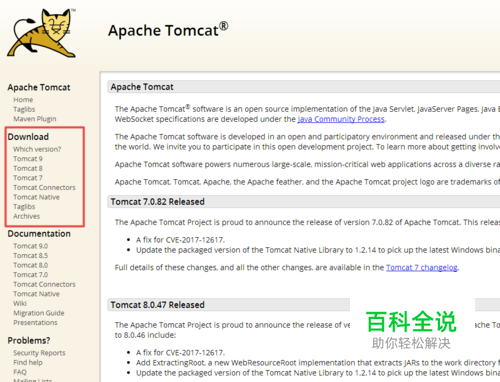The width and height of the screenshot is (500, 382).
Task: Open the Archives download link
Action: (x=27, y=216)
